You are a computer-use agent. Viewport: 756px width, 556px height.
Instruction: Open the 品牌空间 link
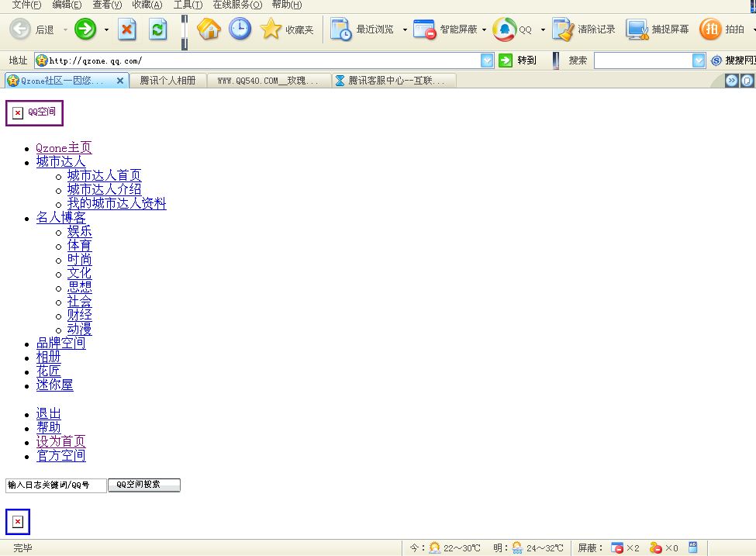pos(60,344)
